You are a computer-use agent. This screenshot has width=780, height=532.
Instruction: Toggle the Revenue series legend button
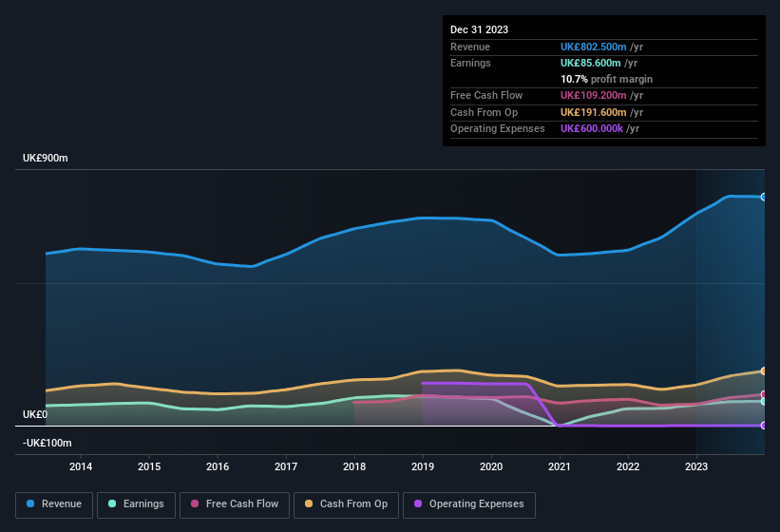[x=54, y=503]
